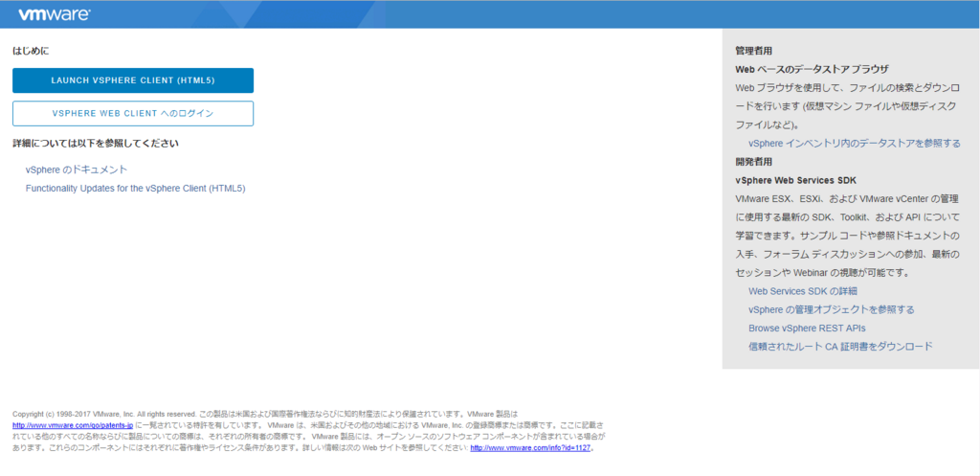This screenshot has width=980, height=476.
Task: Download 信頼されたルート CA 証明書 link
Action: click(840, 346)
